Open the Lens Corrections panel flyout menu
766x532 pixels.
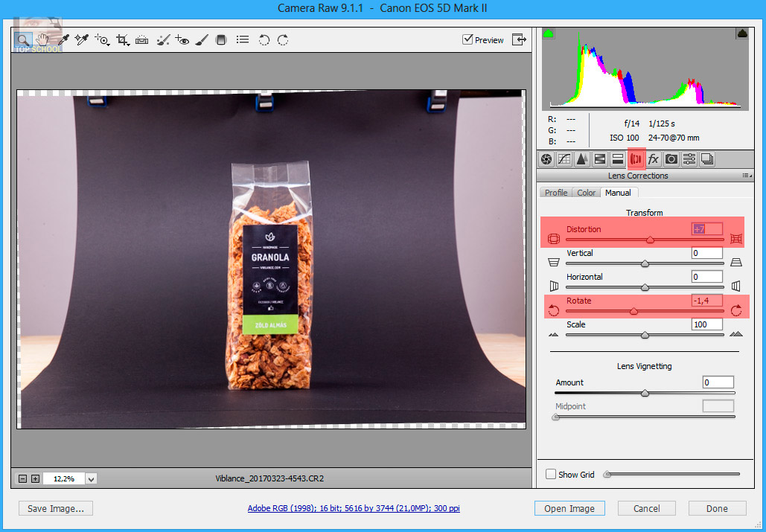[x=747, y=176]
